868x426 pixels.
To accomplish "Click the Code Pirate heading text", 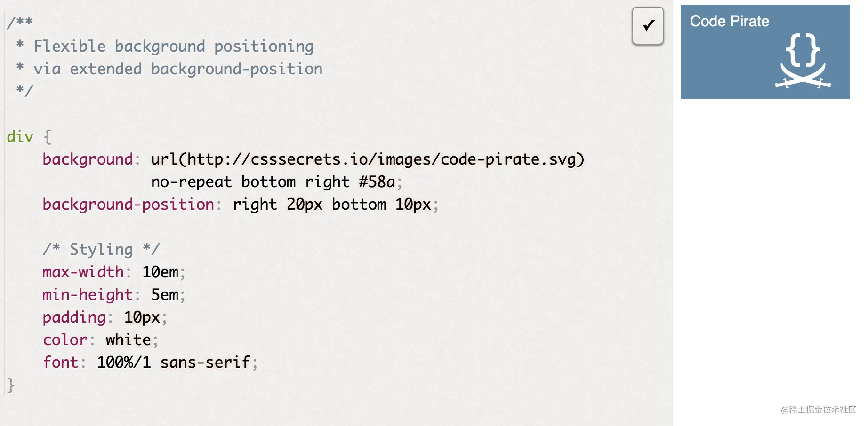I will pos(730,21).
